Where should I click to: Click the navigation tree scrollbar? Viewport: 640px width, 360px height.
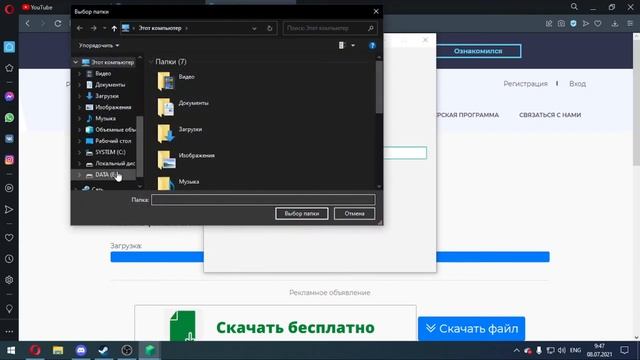pyautogui.click(x=140, y=146)
